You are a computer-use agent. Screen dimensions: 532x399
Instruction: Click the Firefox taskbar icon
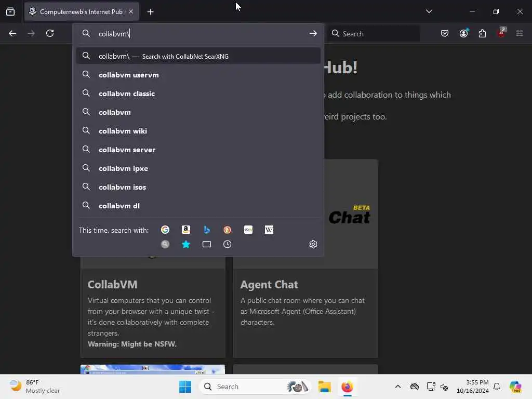click(x=347, y=387)
